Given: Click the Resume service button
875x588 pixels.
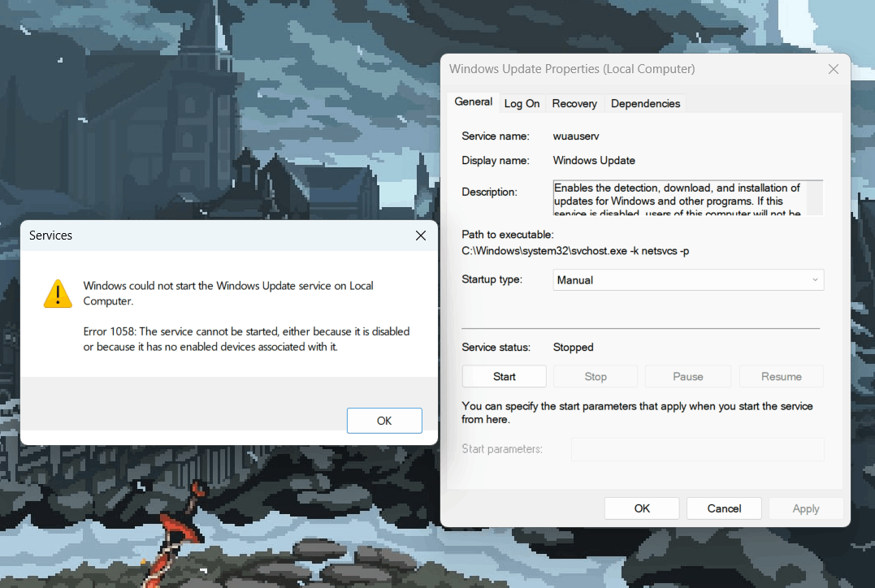Looking at the screenshot, I should pyautogui.click(x=782, y=377).
